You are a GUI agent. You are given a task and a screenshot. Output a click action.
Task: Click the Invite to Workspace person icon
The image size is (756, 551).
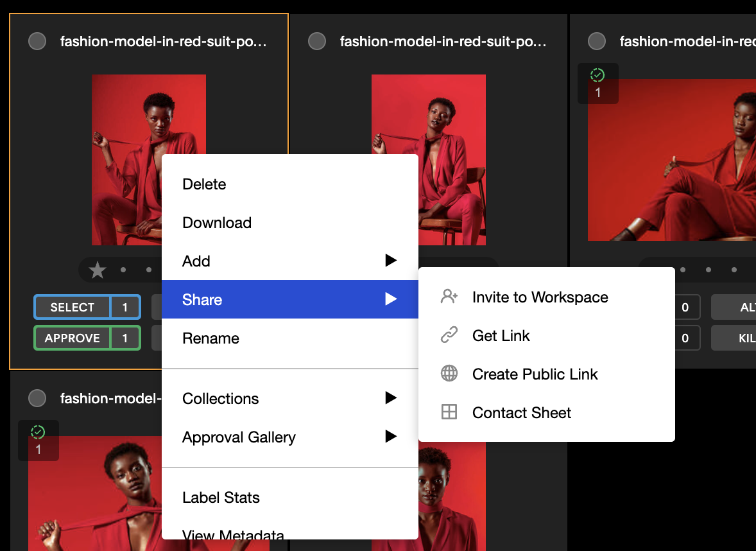tap(449, 296)
